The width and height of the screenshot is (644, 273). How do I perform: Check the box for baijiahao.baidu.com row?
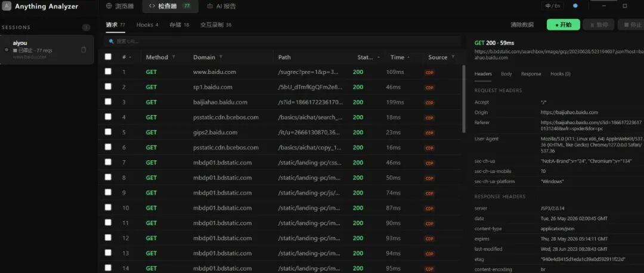coord(108,101)
